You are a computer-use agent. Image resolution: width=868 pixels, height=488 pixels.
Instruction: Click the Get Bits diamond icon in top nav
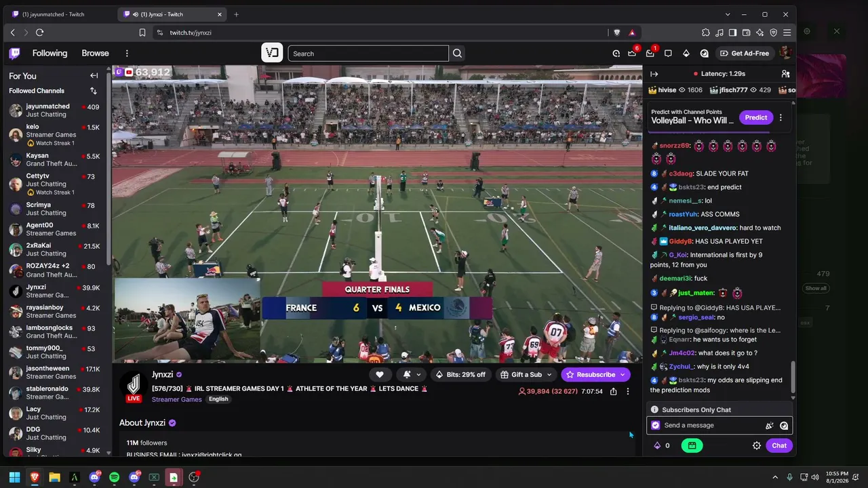click(686, 54)
